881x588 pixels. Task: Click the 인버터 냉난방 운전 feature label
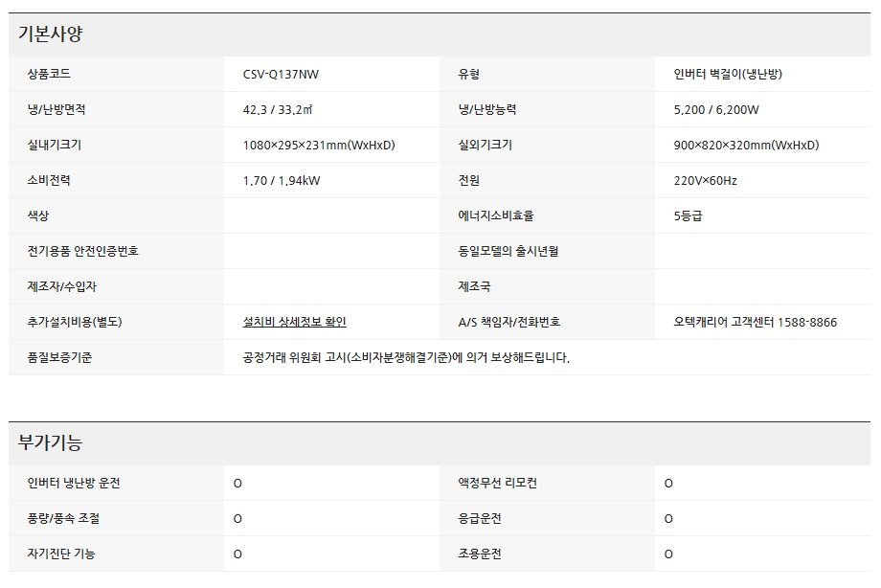pyautogui.click(x=74, y=484)
